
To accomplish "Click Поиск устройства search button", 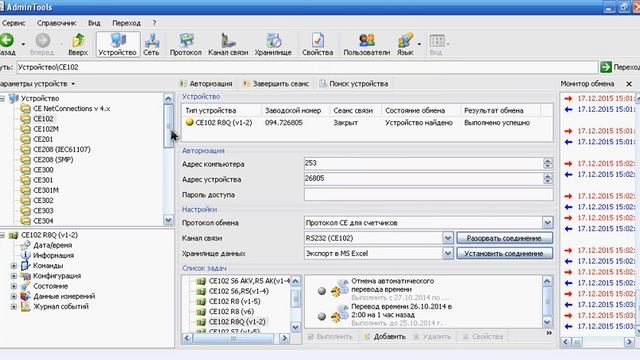I will click(x=354, y=84).
